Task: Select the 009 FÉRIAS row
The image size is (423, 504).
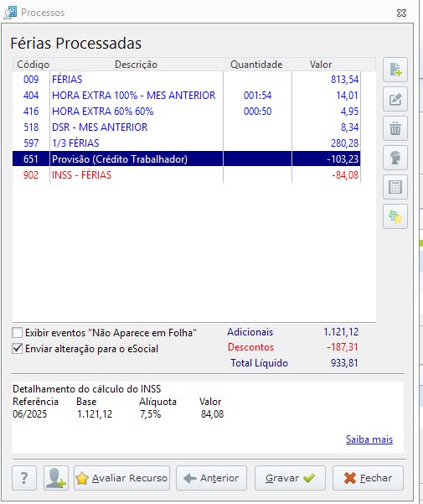Action: click(x=187, y=79)
